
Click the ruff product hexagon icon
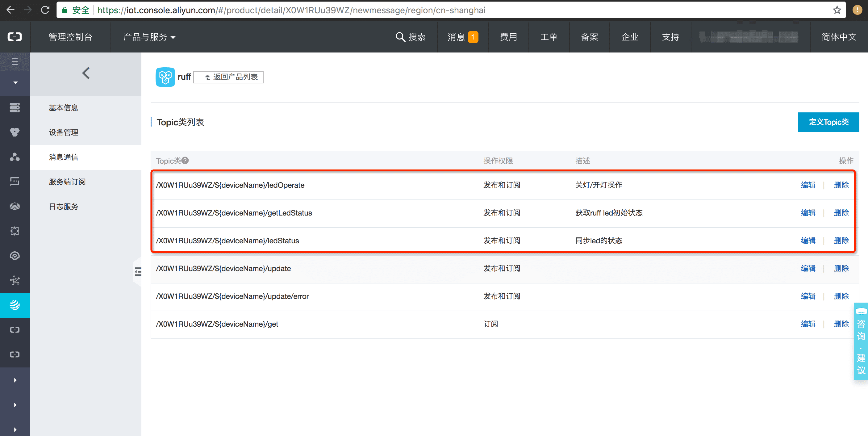(x=165, y=77)
